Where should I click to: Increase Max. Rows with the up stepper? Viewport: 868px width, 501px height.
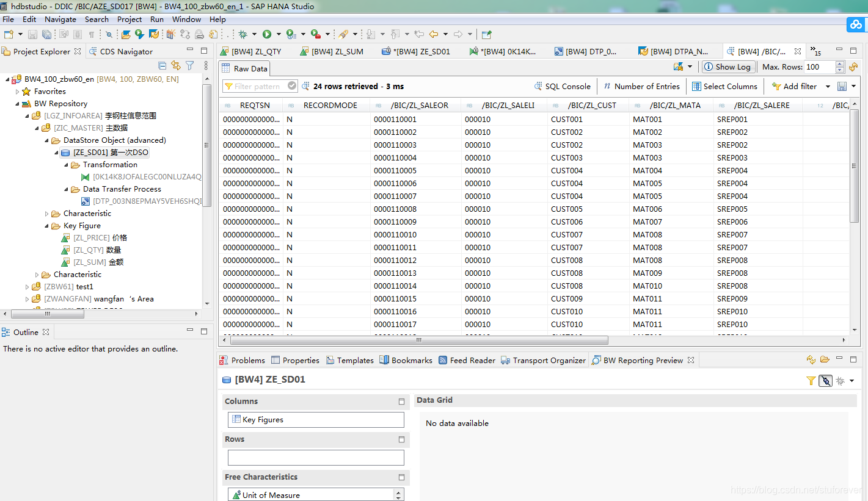tap(840, 64)
